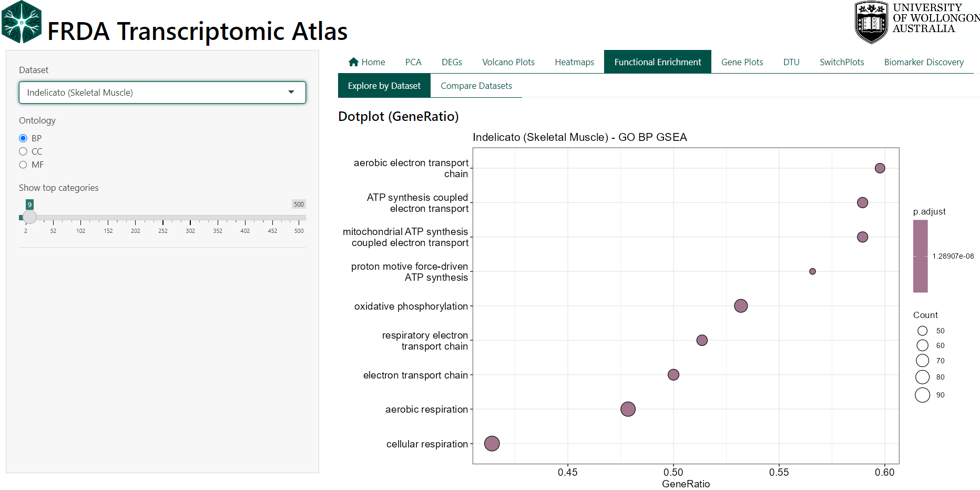Click the cellular respiration dot in plot

(492, 444)
